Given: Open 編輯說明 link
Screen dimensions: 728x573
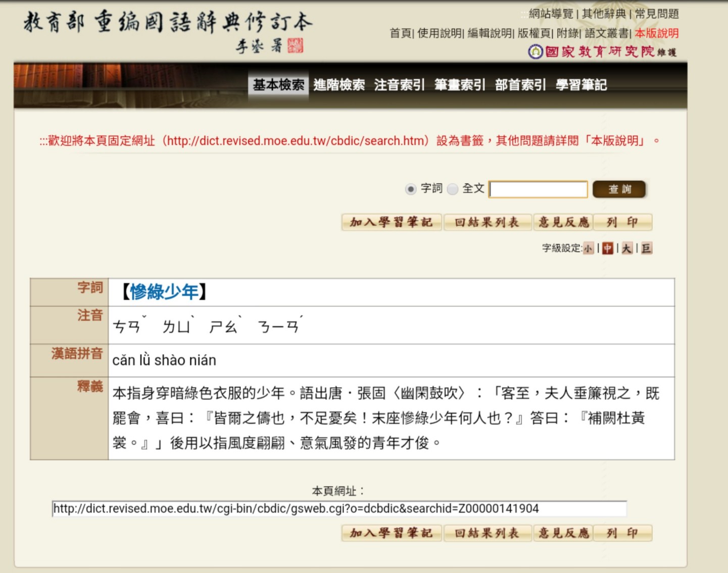Looking at the screenshot, I should pyautogui.click(x=490, y=33).
